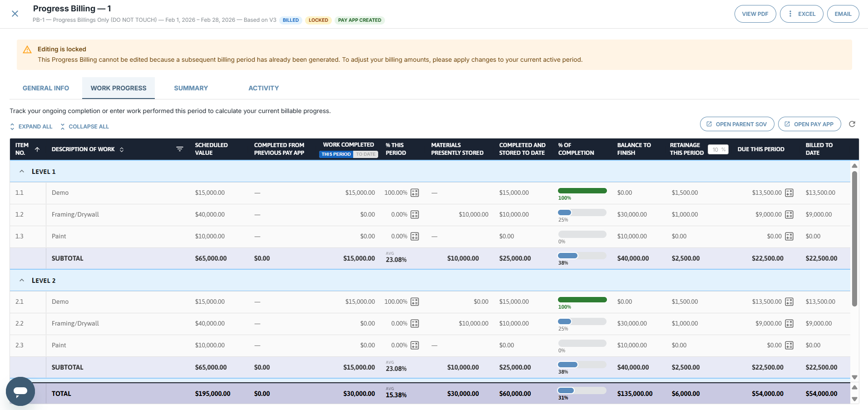Screen dimensions: 868x410
Task: Click the Balance to Finish column header
Action: (x=634, y=149)
